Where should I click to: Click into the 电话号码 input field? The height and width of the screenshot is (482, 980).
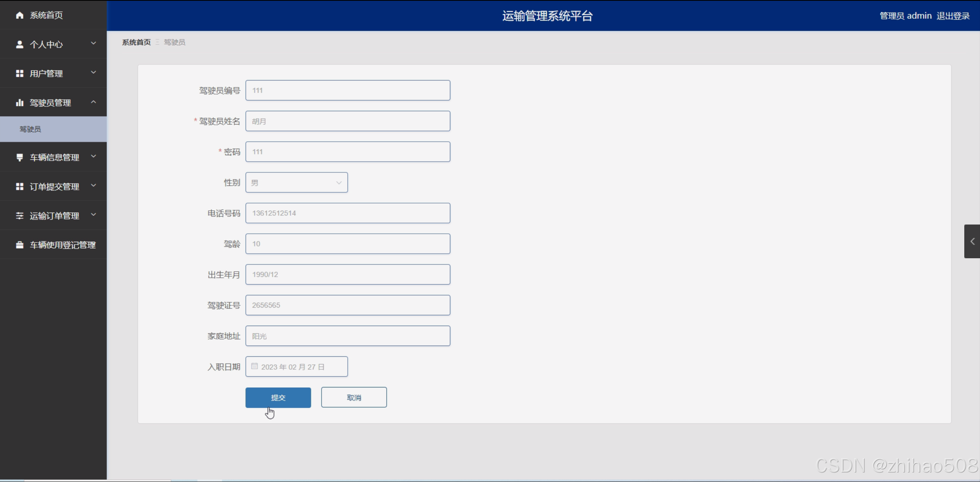[x=348, y=213]
